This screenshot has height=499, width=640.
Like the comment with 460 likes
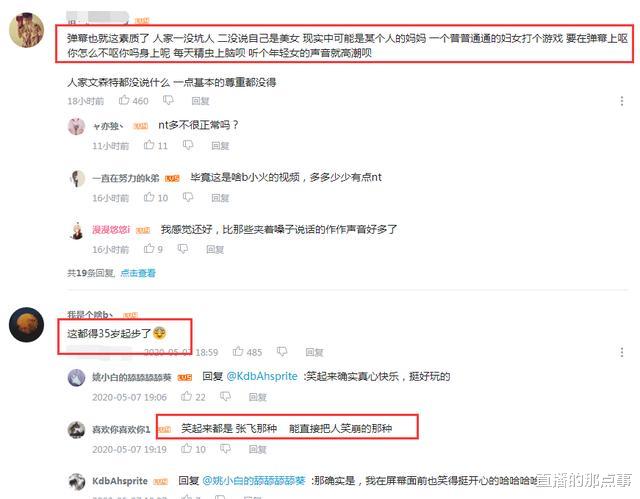(x=124, y=100)
